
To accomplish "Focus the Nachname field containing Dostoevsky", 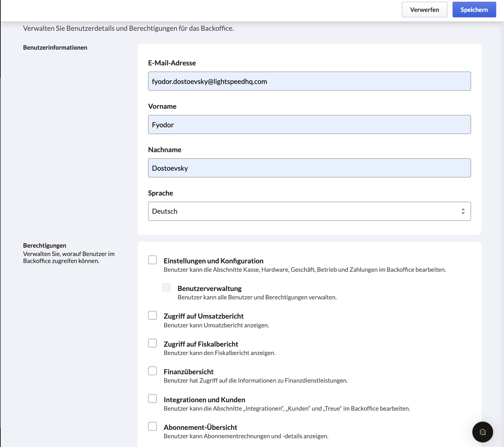I will click(309, 168).
